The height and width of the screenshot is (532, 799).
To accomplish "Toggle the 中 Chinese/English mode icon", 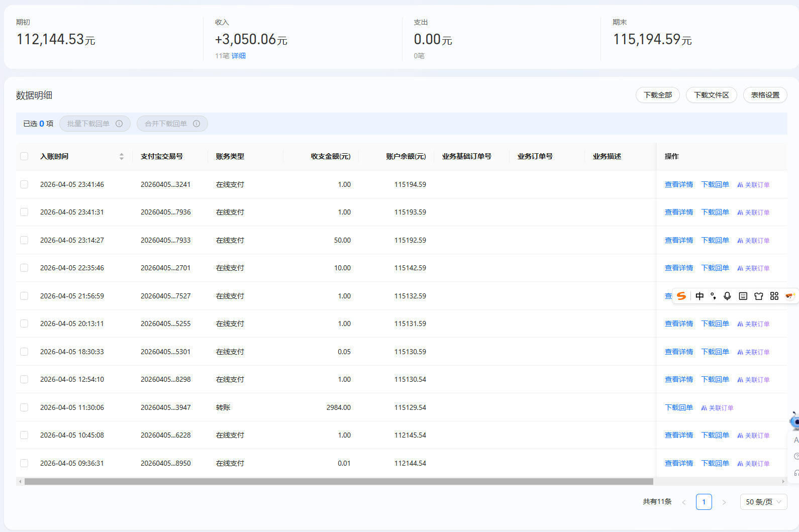I will point(700,296).
